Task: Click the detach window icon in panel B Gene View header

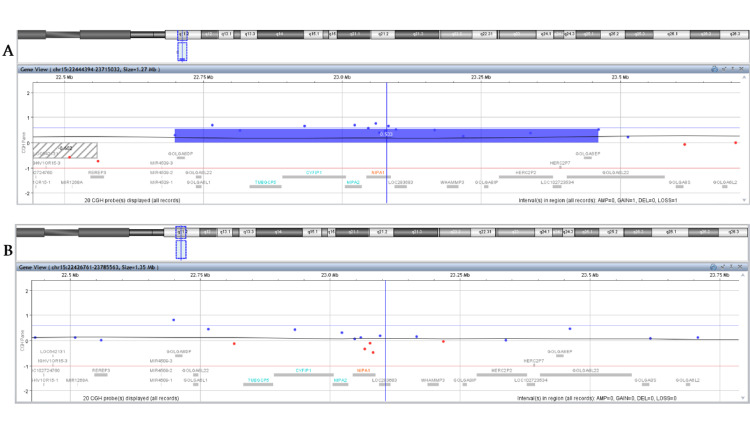Action: coord(723,267)
